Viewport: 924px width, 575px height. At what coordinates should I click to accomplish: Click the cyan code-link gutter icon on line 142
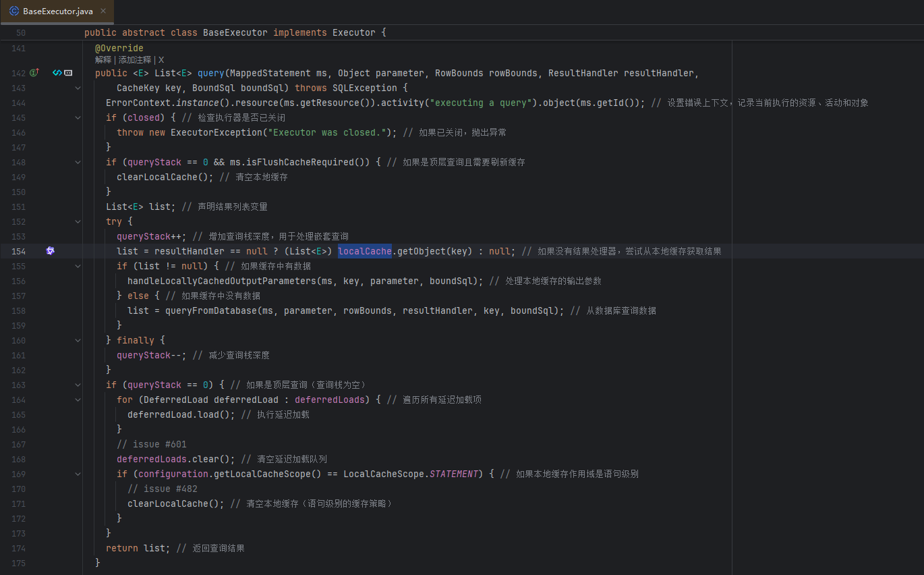pos(57,73)
